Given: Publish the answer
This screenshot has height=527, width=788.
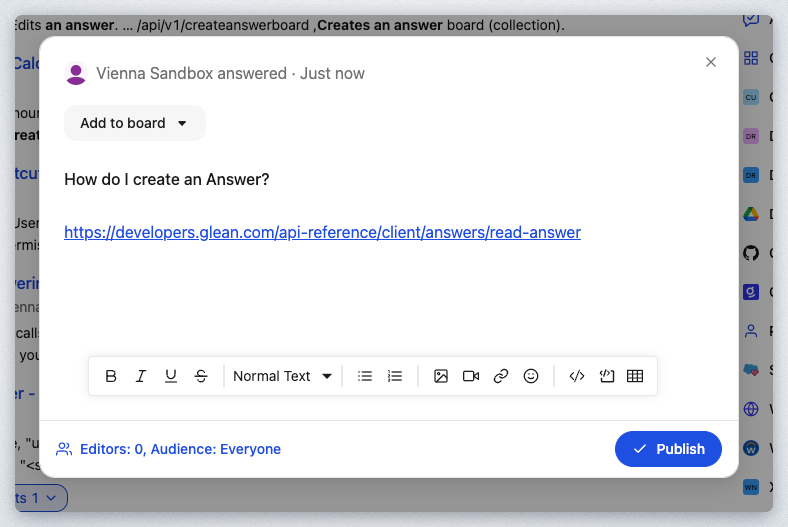Looking at the screenshot, I should [668, 449].
